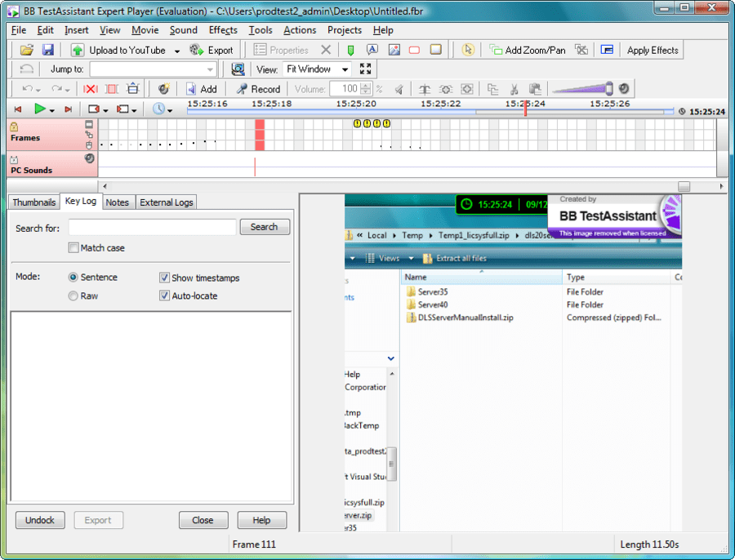Click the Apply Effects button
This screenshot has width=735, height=560.
pyautogui.click(x=653, y=50)
